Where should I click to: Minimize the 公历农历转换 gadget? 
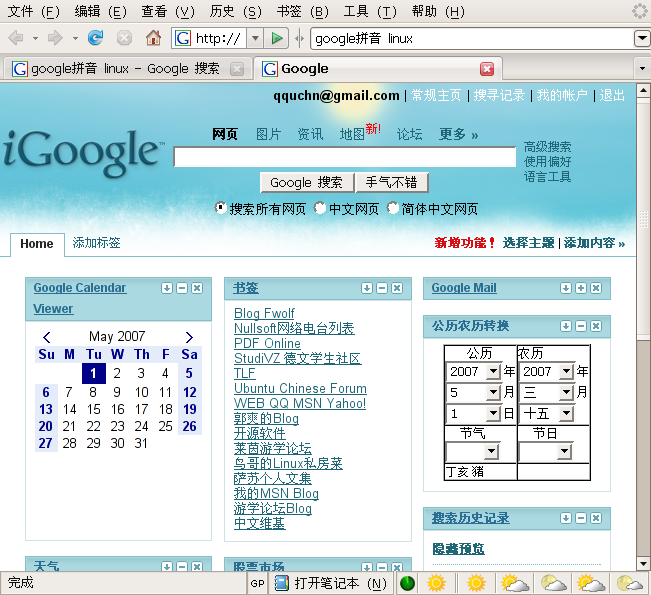pyautogui.click(x=581, y=326)
